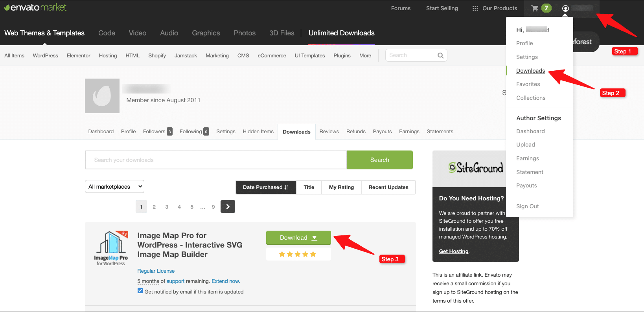The image size is (644, 312).
Task: Open the Image Map Pro item thumbnail
Action: click(x=111, y=248)
